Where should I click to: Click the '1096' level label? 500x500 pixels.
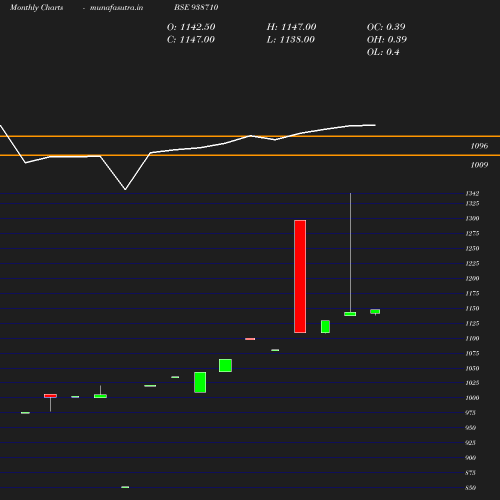[x=479, y=146]
